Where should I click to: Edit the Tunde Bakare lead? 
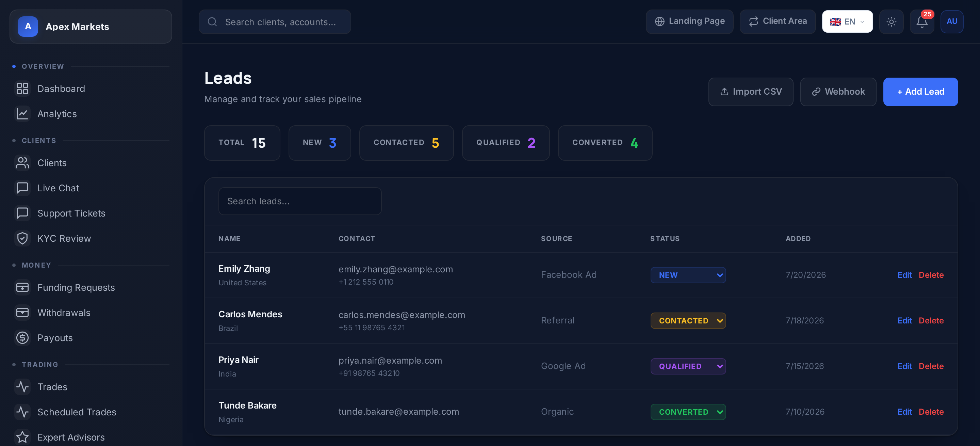point(904,412)
